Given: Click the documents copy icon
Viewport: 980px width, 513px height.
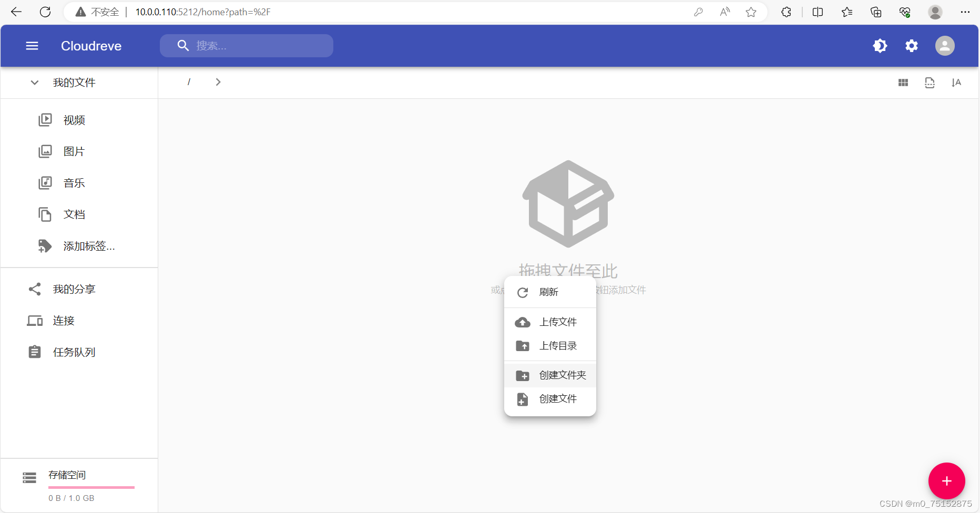Looking at the screenshot, I should (45, 215).
